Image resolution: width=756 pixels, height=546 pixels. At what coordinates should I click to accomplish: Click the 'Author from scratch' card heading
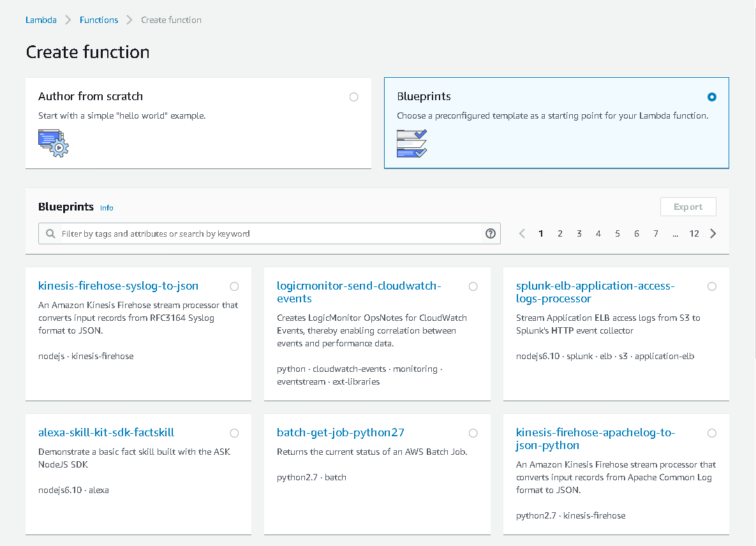pyautogui.click(x=91, y=96)
